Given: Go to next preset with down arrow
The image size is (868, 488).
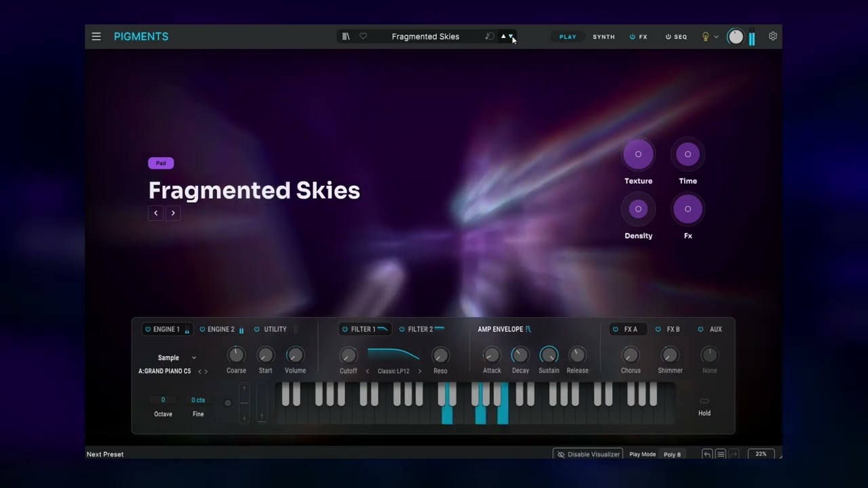Looking at the screenshot, I should tap(511, 37).
